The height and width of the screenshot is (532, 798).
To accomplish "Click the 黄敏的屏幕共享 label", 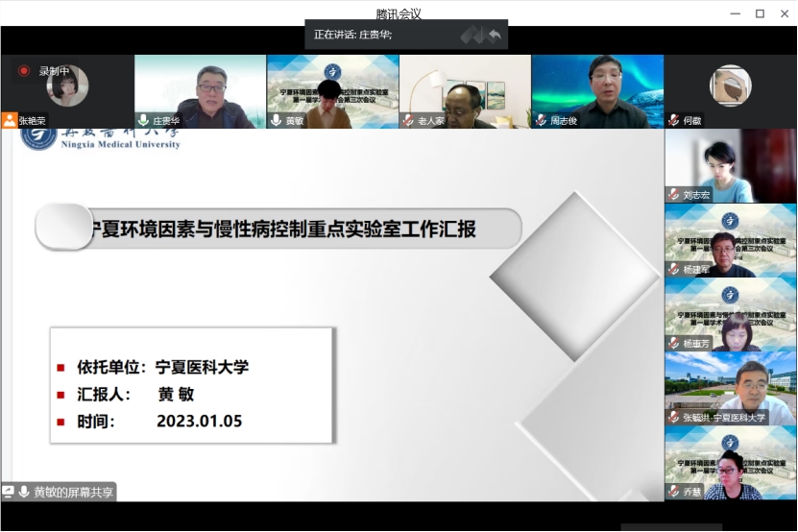I will pos(73,492).
